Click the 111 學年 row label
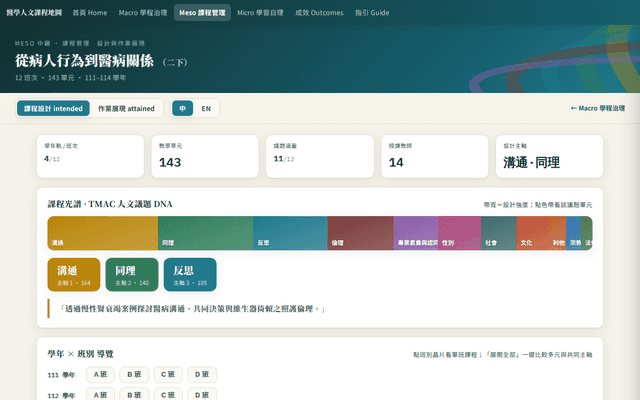This screenshot has height=400, width=640. [x=61, y=375]
